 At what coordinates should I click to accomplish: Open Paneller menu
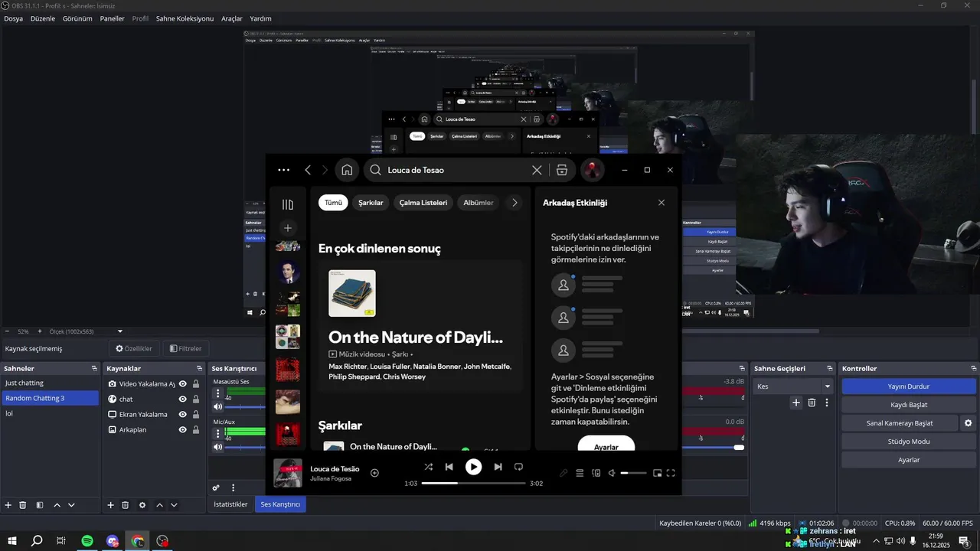(113, 18)
